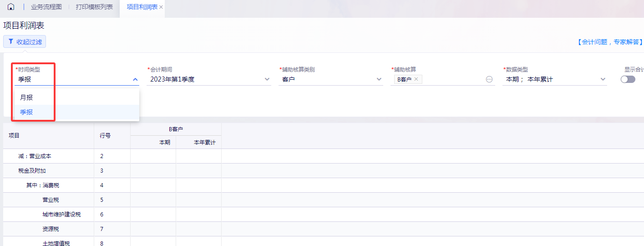Select 月报 from the list
The height and width of the screenshot is (246, 644).
(x=26, y=97)
